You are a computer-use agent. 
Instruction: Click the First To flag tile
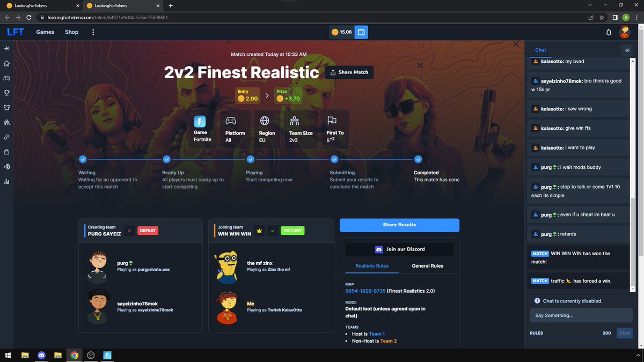(x=335, y=129)
